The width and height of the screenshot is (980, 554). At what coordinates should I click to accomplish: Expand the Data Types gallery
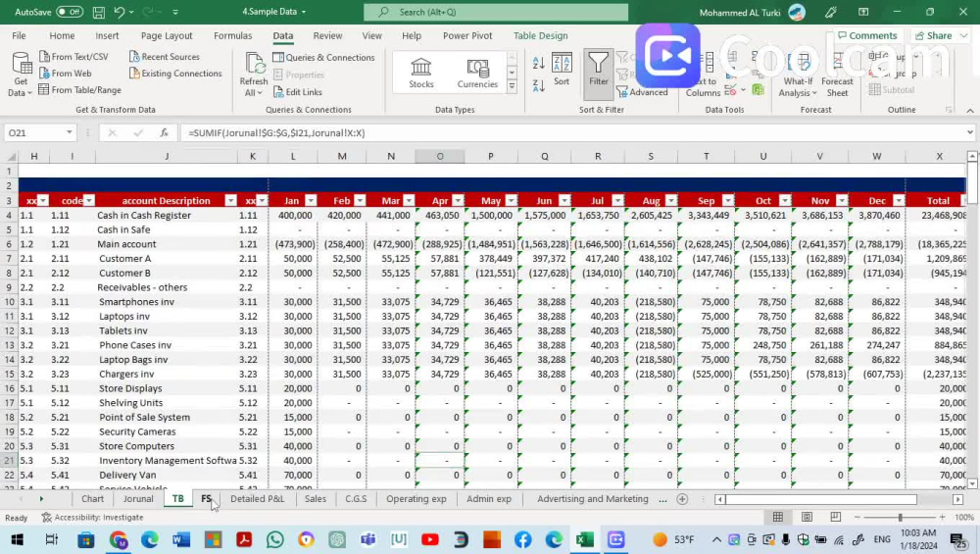point(512,86)
